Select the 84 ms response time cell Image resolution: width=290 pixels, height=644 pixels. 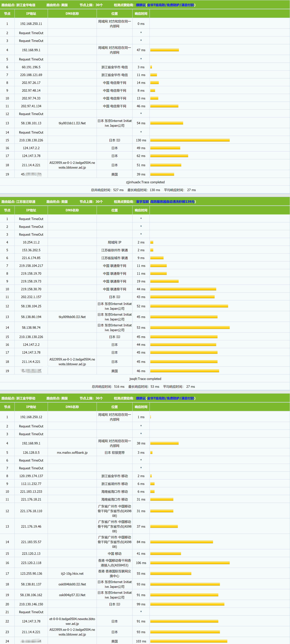141,542
